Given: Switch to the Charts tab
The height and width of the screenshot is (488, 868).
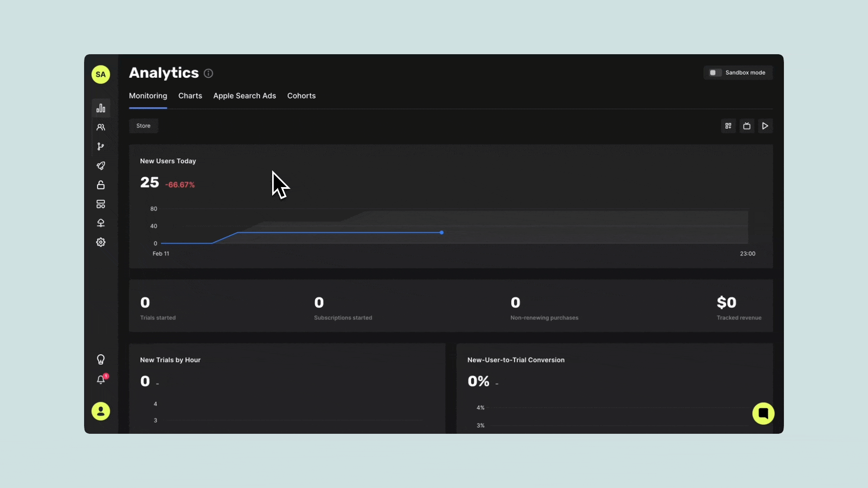Looking at the screenshot, I should pos(190,96).
